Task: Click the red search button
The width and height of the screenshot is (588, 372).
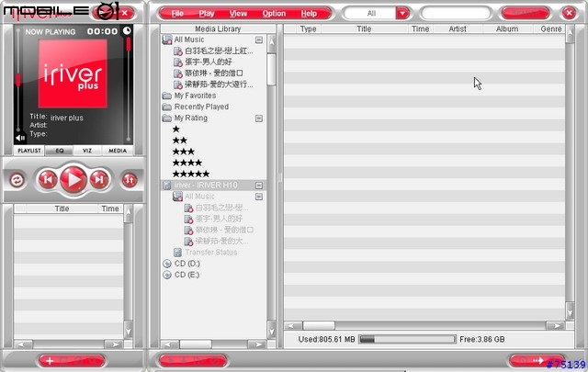Action: pyautogui.click(x=525, y=13)
